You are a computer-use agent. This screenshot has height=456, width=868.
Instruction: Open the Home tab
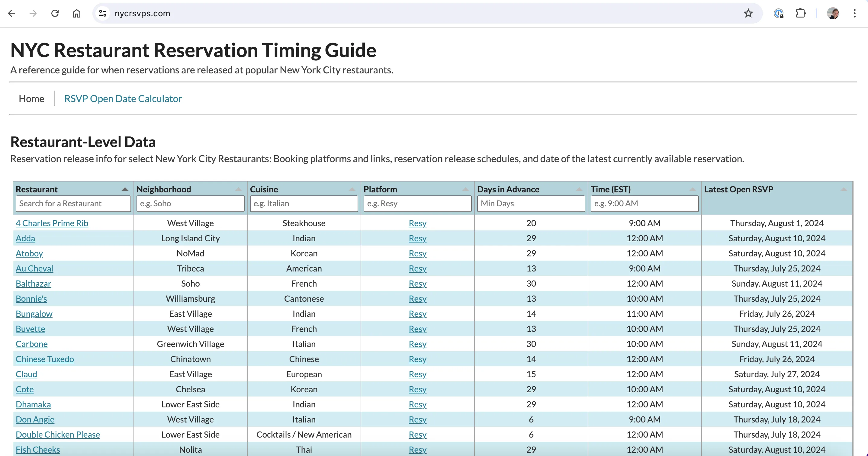pos(32,98)
